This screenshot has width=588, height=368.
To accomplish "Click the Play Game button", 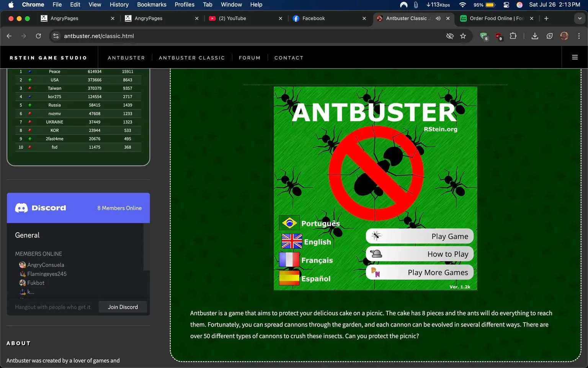I will [x=420, y=236].
